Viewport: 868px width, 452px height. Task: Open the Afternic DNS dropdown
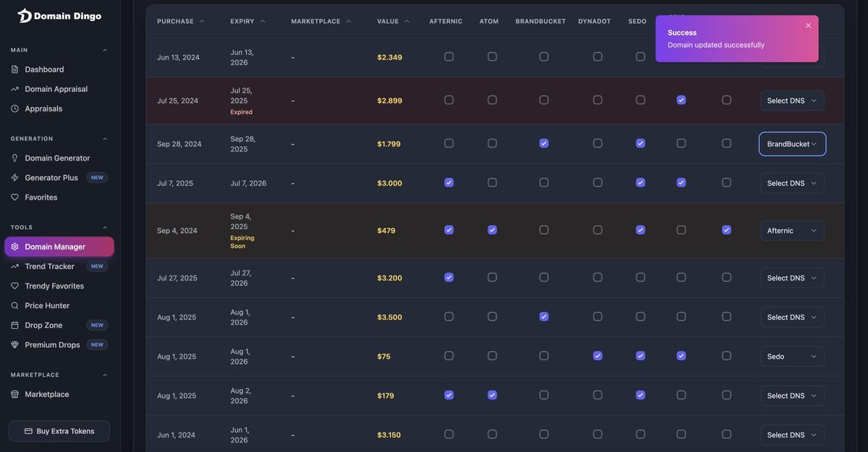[x=792, y=231]
